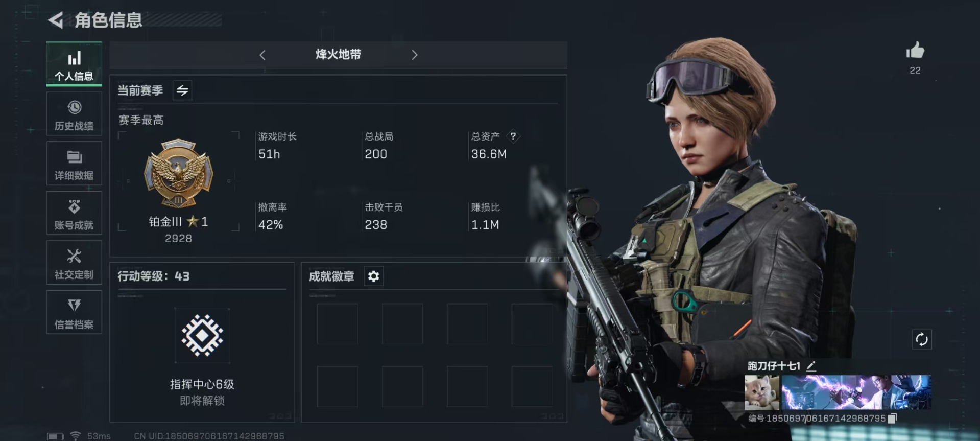
Task: Go back using the arrow beside 角色信息
Action: click(56, 20)
